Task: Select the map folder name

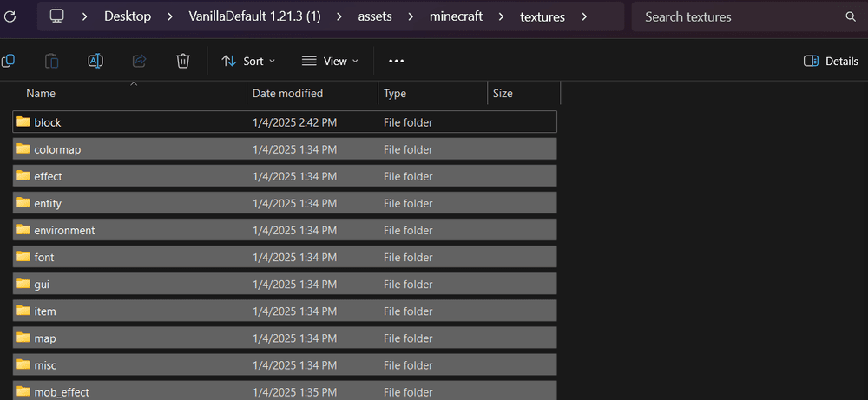Action: tap(45, 338)
